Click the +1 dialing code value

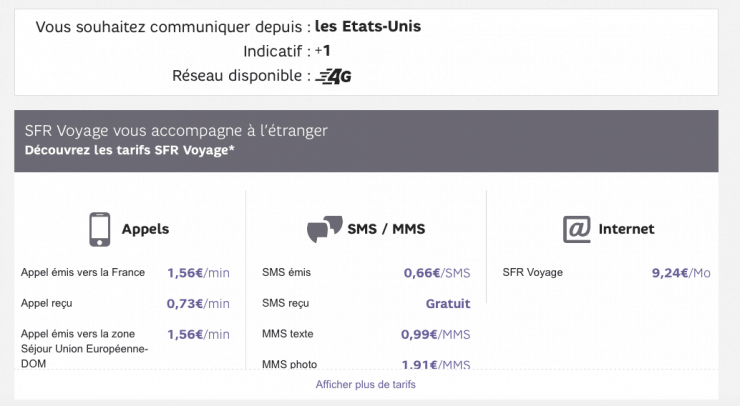tap(322, 51)
